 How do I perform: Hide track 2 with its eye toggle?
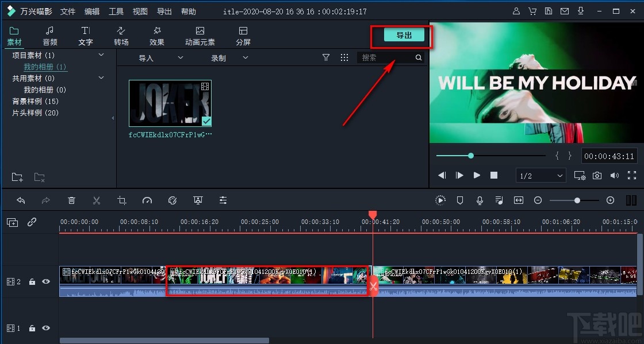tap(46, 281)
